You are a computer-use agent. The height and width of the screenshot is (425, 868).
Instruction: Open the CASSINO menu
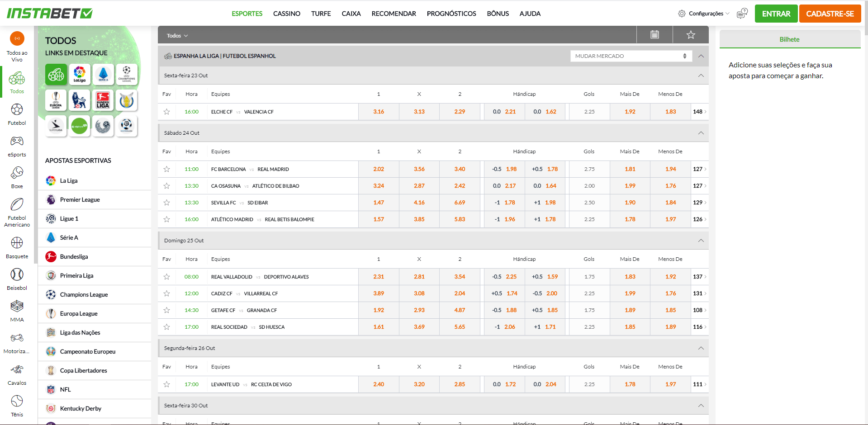[x=287, y=14]
